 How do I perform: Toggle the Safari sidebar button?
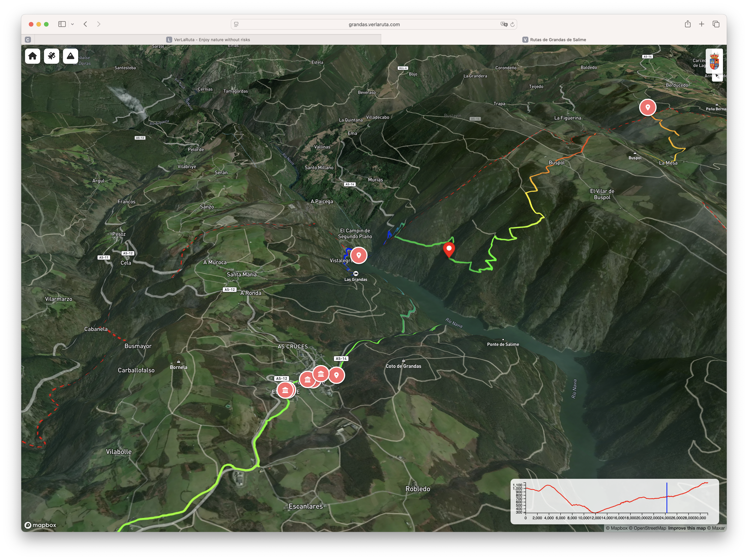coord(62,24)
